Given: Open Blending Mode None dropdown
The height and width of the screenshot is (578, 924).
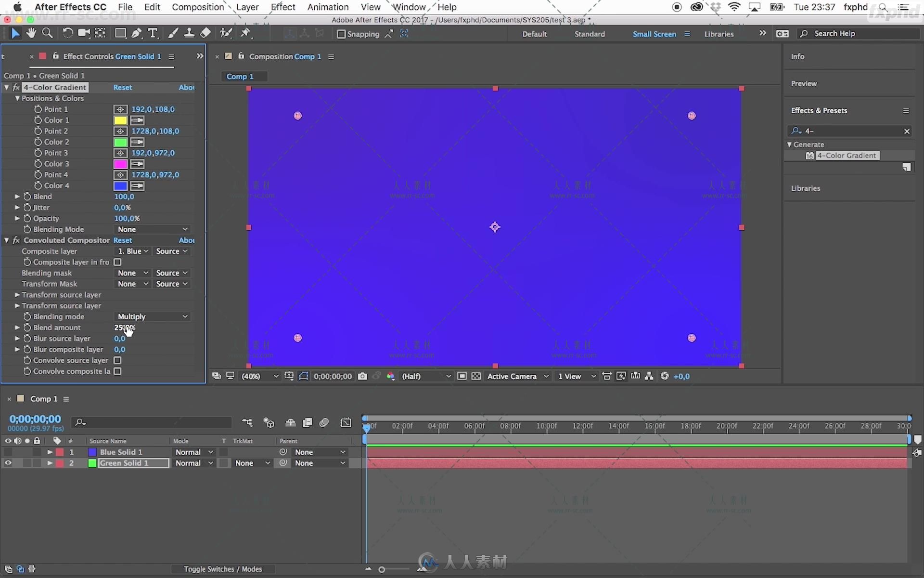Looking at the screenshot, I should tap(152, 229).
